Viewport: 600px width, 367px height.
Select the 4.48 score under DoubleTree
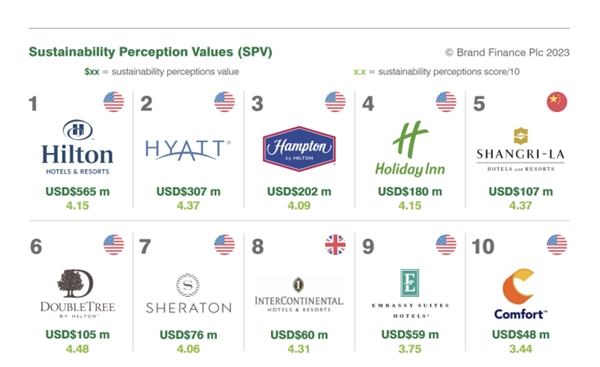click(77, 349)
